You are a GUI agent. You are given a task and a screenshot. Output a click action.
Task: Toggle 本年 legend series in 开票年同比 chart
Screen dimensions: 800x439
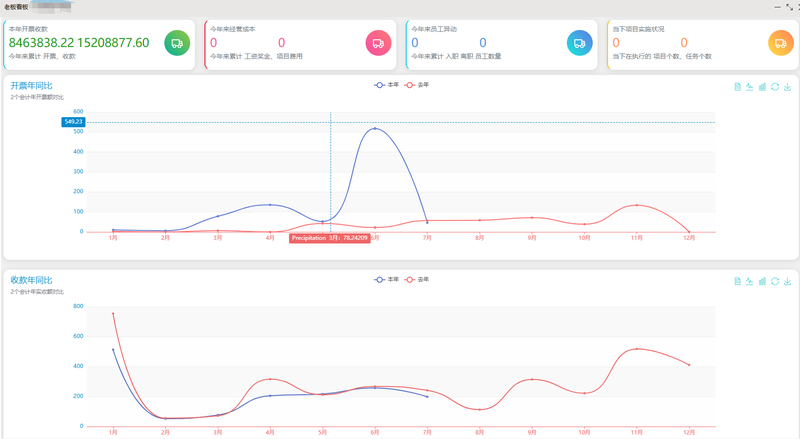[x=386, y=85]
